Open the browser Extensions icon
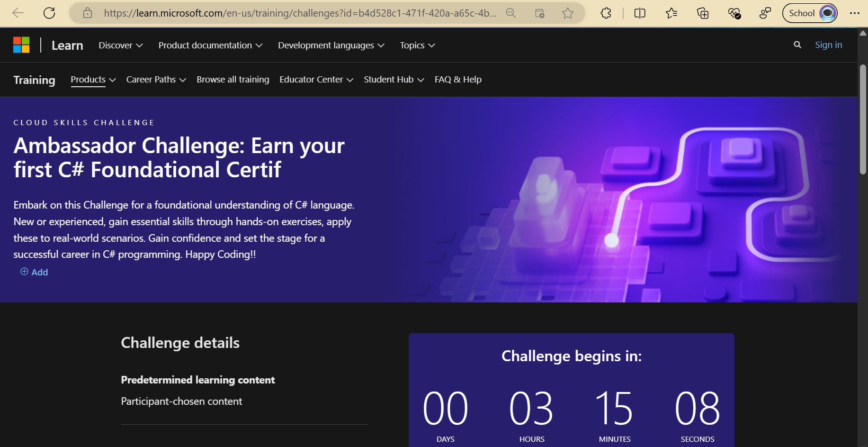This screenshot has height=447, width=868. pos(606,13)
